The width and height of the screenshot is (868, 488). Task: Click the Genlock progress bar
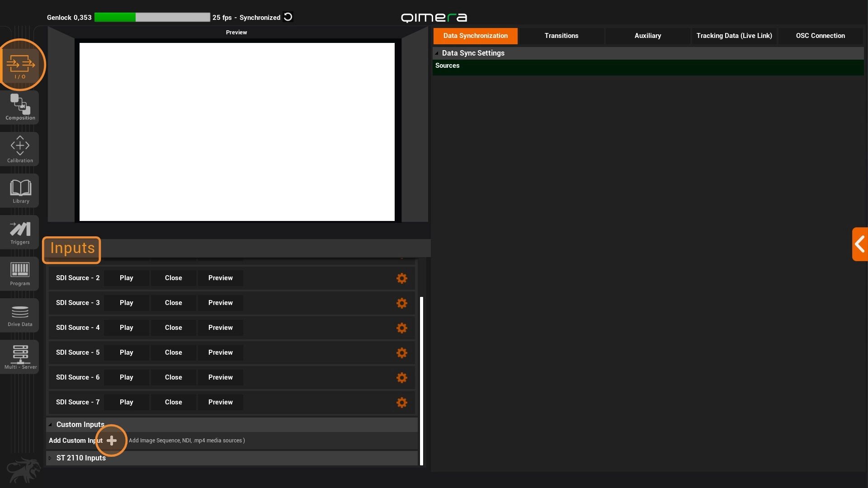[x=152, y=18]
